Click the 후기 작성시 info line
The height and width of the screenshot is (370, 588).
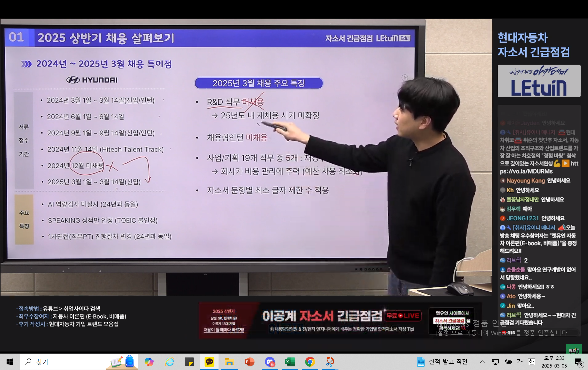tap(67, 324)
